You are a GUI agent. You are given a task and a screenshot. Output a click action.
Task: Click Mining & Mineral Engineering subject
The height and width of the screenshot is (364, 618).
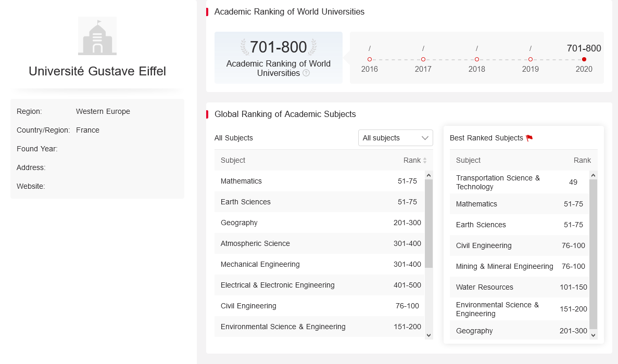coord(505,266)
